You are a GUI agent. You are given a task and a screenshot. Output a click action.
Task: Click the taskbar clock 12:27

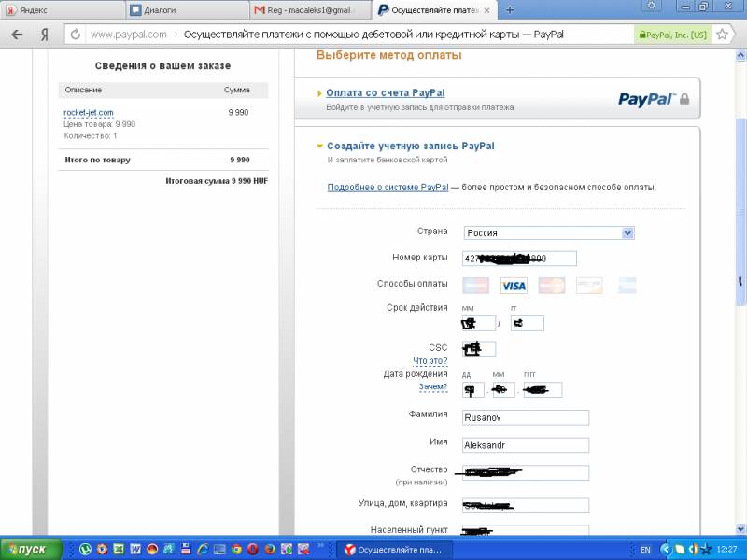pos(726,550)
